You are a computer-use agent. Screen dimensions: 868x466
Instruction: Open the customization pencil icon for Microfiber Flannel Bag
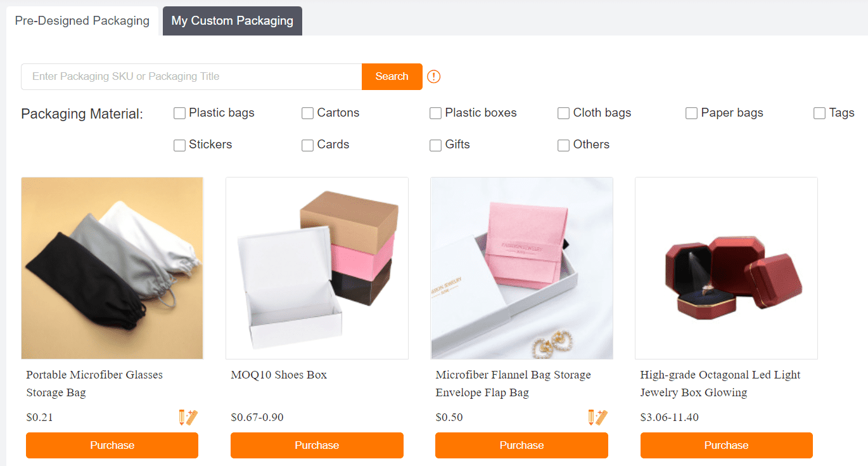point(596,417)
